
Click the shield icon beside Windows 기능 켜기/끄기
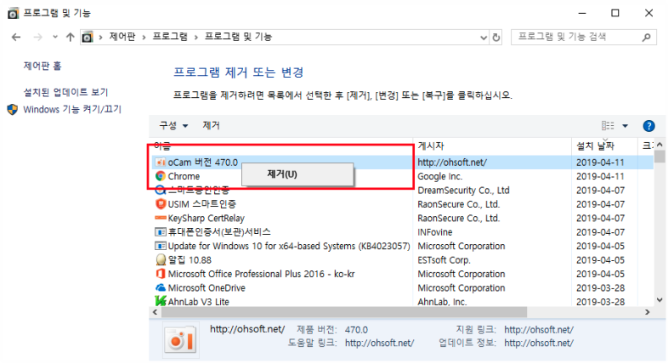tap(12, 109)
